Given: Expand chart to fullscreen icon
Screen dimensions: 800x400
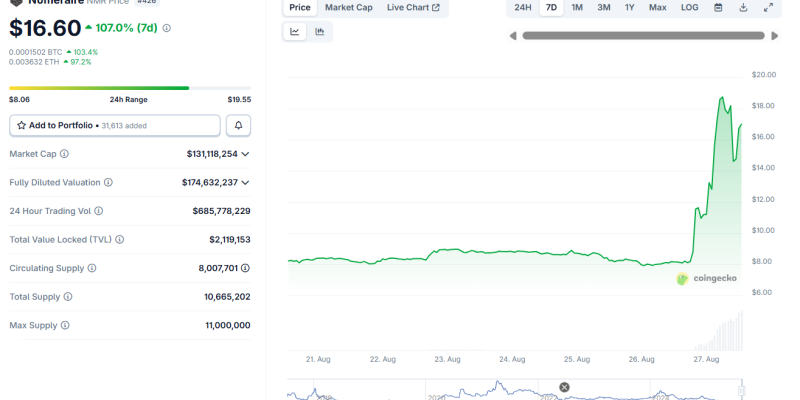Looking at the screenshot, I should click(x=768, y=8).
